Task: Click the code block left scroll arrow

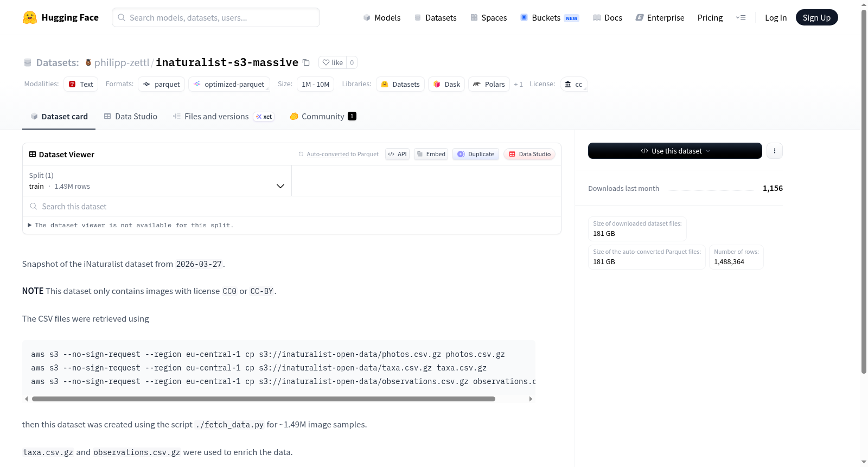Action: point(26,399)
